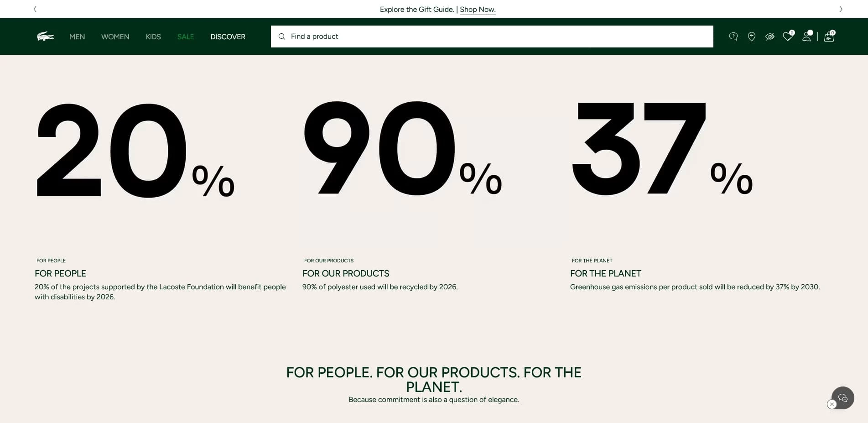
Task: Open the WOMEN menu
Action: click(115, 37)
